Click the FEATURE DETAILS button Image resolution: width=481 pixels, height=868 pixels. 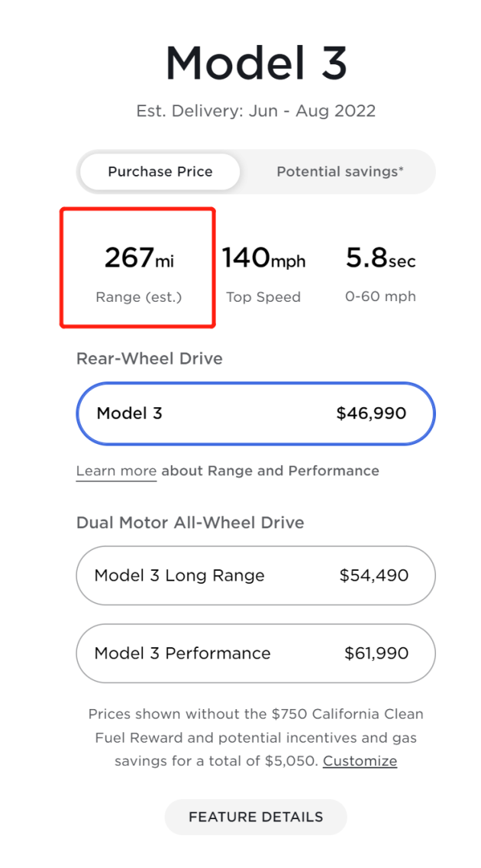pos(256,817)
